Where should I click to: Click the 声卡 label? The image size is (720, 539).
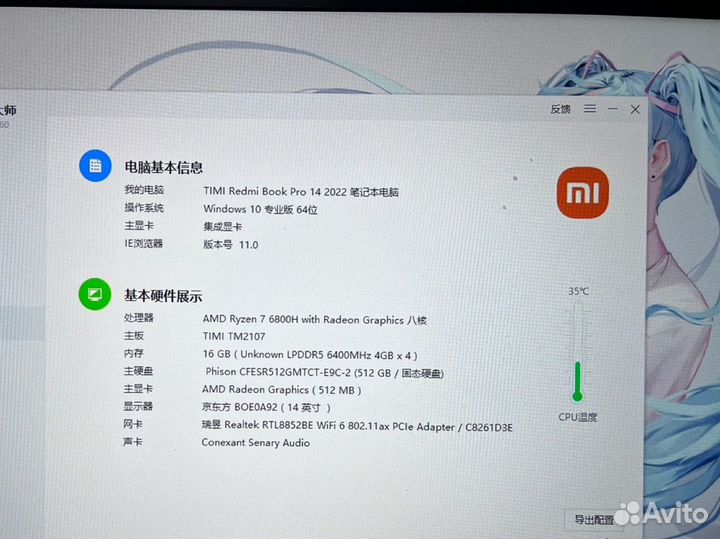tap(133, 442)
